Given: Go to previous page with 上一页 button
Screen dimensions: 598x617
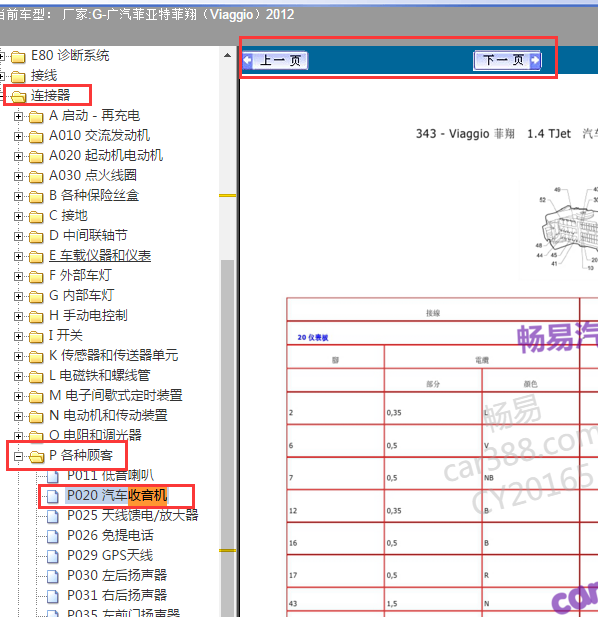Looking at the screenshot, I should click(275, 61).
